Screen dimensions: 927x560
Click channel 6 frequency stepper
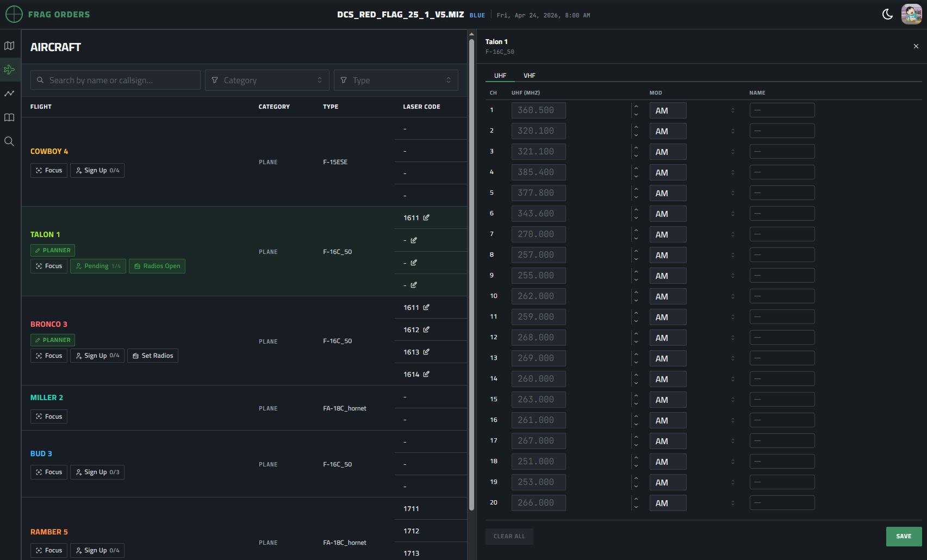pyautogui.click(x=636, y=214)
